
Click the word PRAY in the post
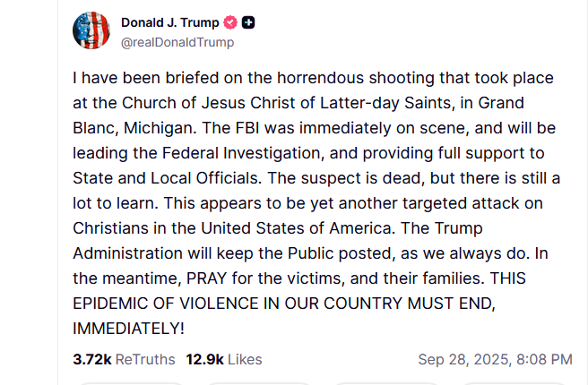coord(207,278)
